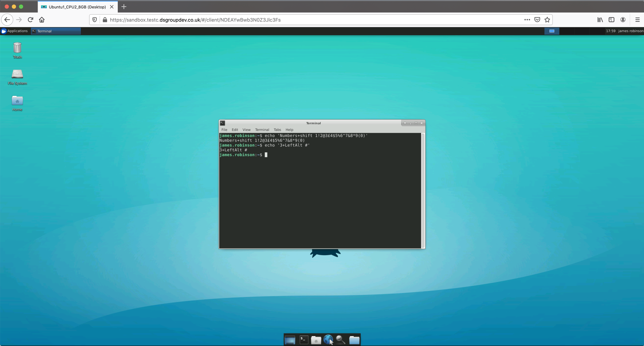
Task: Open the Application Finder magnifier icon
Action: click(x=341, y=340)
